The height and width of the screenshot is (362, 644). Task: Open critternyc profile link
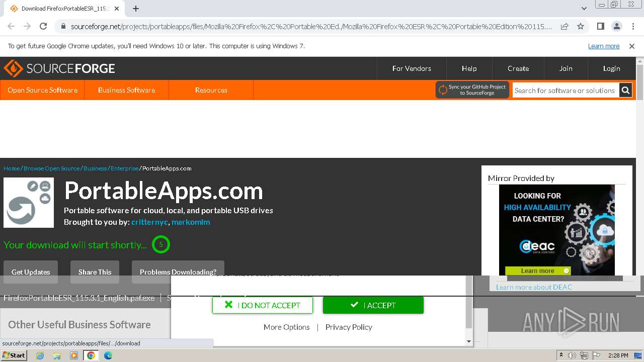click(x=149, y=222)
